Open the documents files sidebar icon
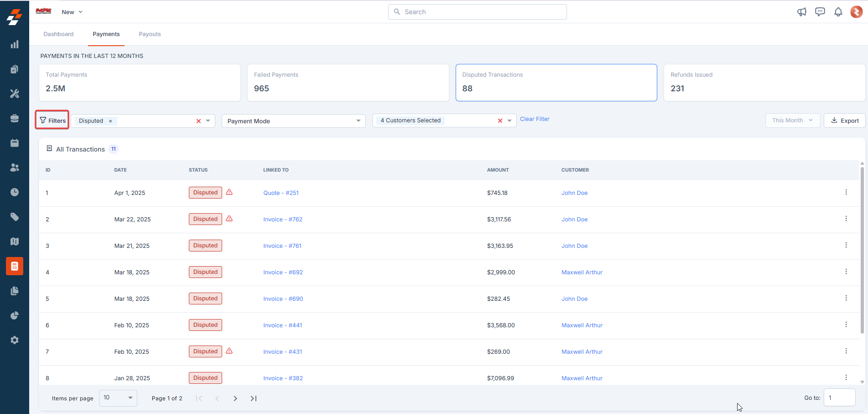The width and height of the screenshot is (868, 414). tap(15, 291)
